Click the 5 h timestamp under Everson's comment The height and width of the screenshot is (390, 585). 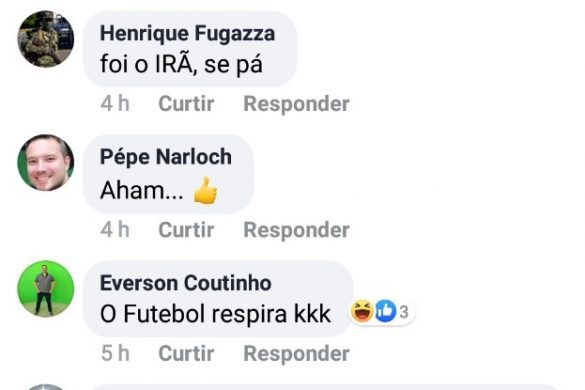pos(115,353)
